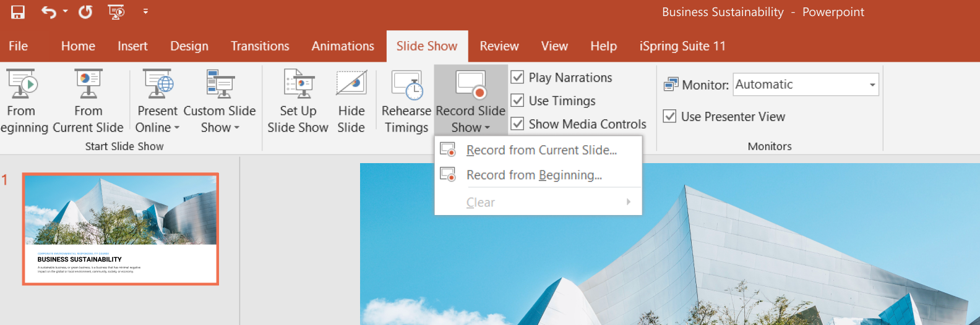The width and height of the screenshot is (980, 325).
Task: Open the Undo history dropdown arrow
Action: point(65,11)
